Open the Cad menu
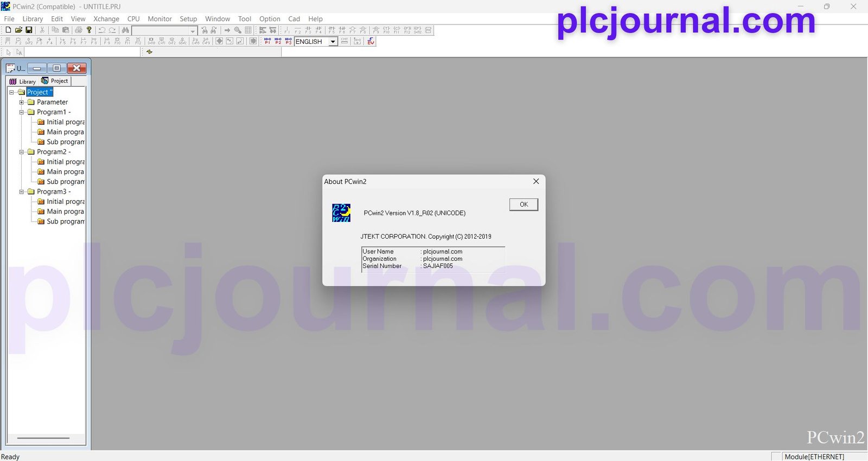Screen dimensions: 868x461 (294, 19)
